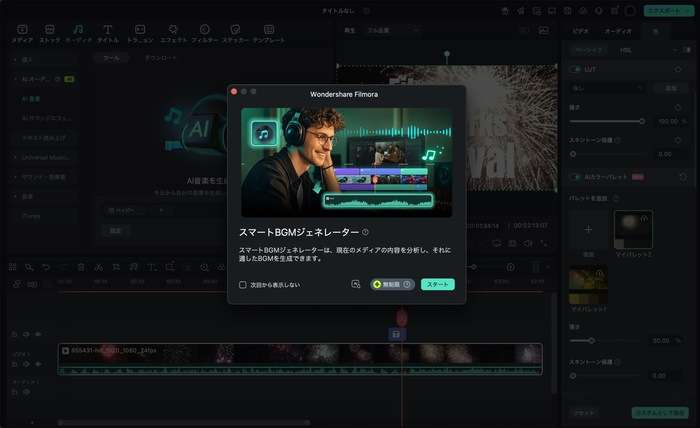Image resolution: width=700 pixels, height=428 pixels.
Task: Click the undo arrow in timeline toolbar
Action: click(46, 267)
